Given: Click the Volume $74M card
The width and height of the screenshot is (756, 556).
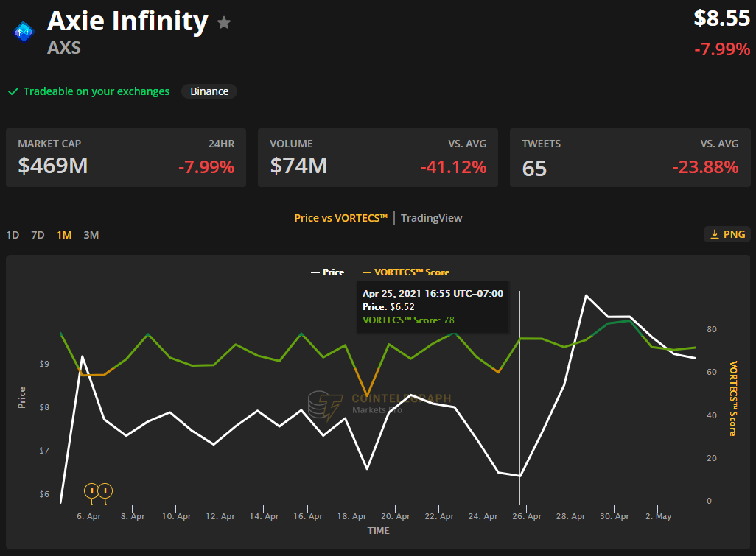Looking at the screenshot, I should pos(377,158).
